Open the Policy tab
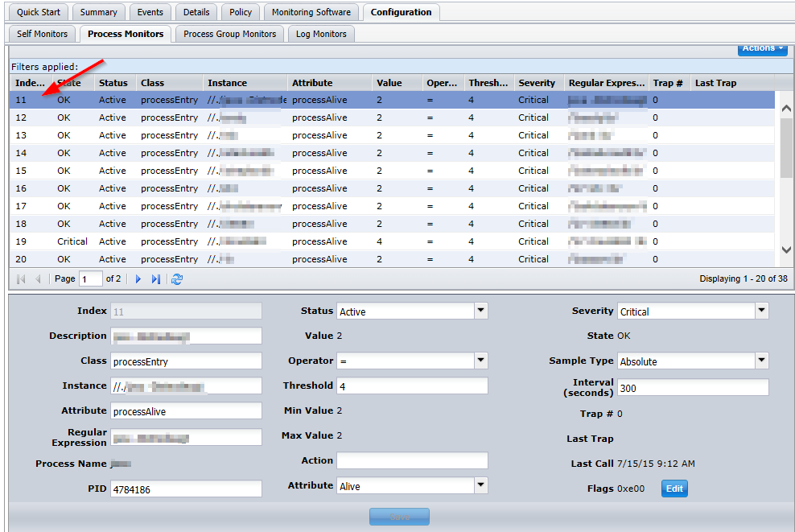795x532 pixels. click(x=241, y=12)
